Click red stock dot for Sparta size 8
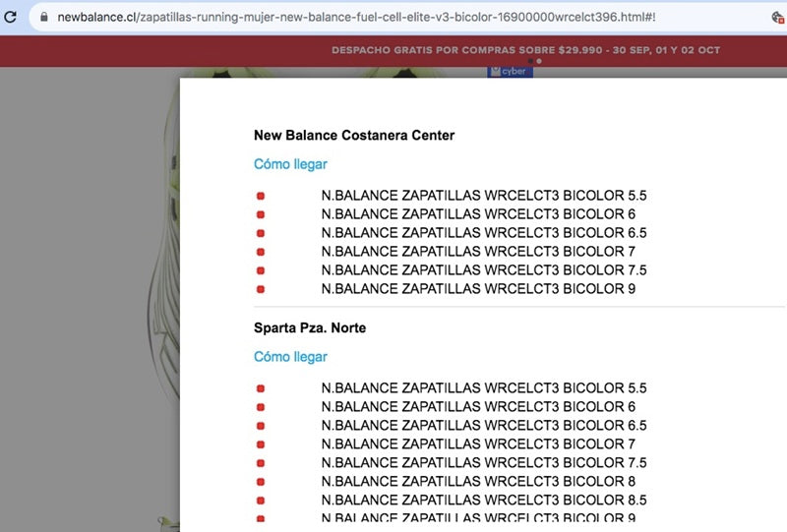This screenshot has width=787, height=532. click(x=261, y=482)
